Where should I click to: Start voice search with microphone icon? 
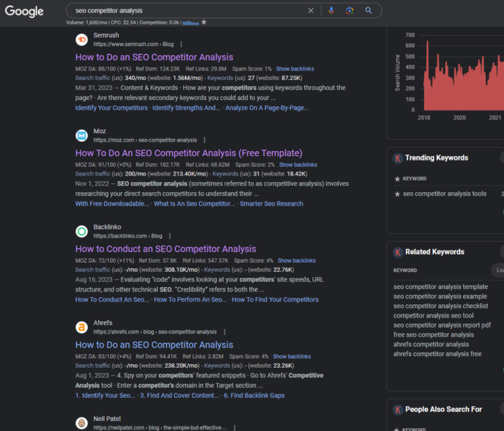(x=331, y=11)
